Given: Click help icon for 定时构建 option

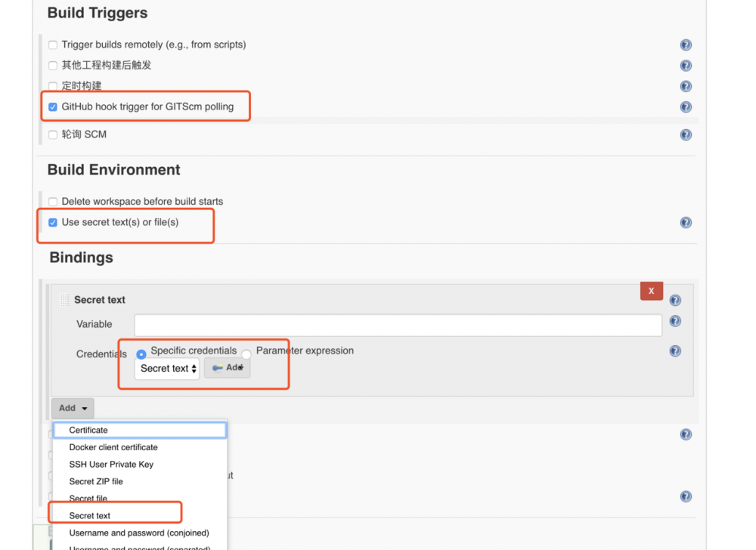Looking at the screenshot, I should point(686,87).
